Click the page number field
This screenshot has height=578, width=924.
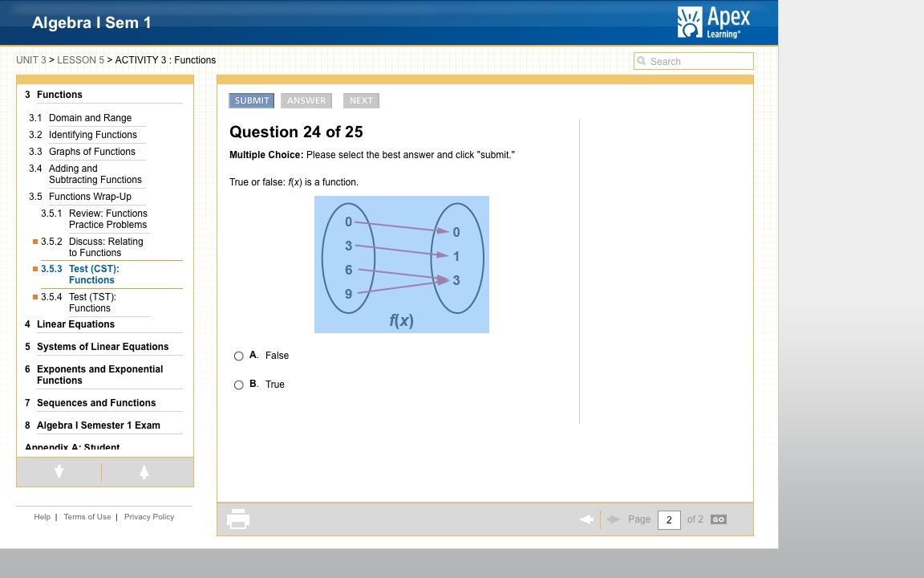(669, 519)
